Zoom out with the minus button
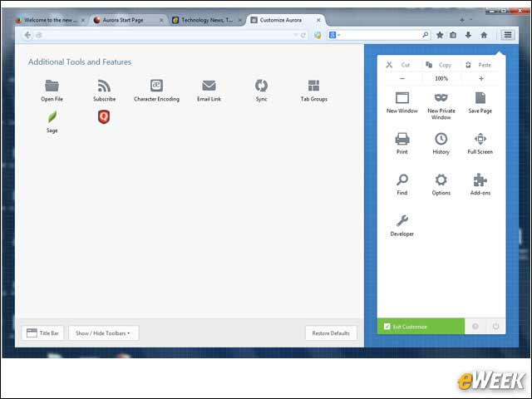This screenshot has height=399, width=532. [x=402, y=79]
